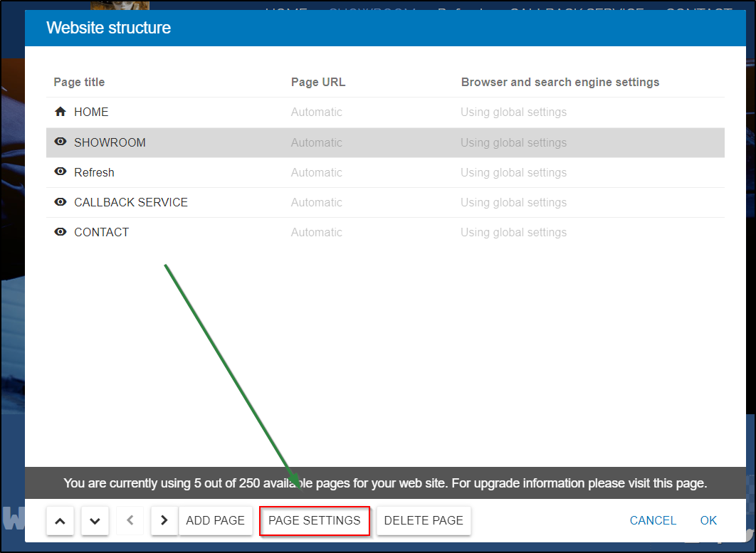Click the home icon beside HOME page
This screenshot has width=756, height=553.
(61, 112)
